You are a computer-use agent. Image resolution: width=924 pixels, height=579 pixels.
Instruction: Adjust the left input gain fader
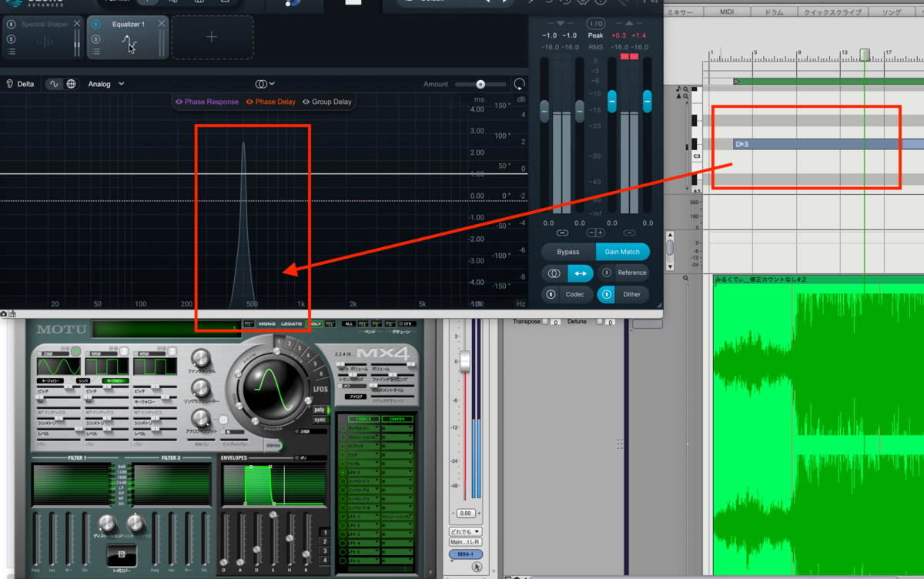point(544,111)
